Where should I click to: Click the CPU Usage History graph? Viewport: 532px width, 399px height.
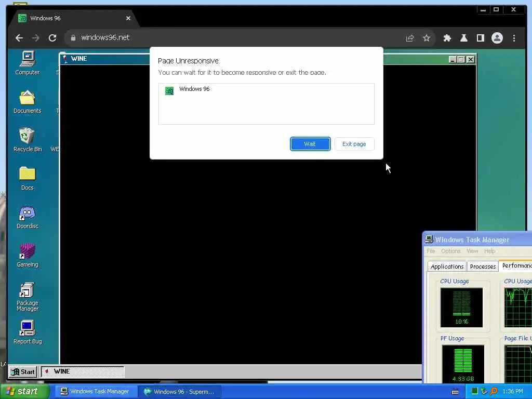[x=518, y=308]
